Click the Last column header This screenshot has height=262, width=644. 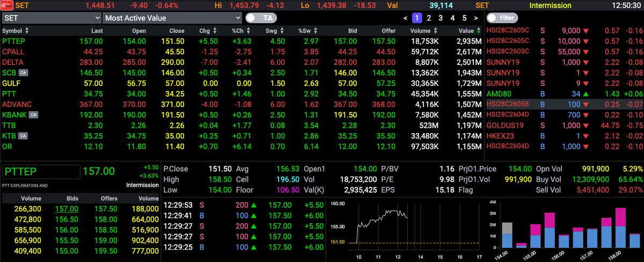click(96, 31)
